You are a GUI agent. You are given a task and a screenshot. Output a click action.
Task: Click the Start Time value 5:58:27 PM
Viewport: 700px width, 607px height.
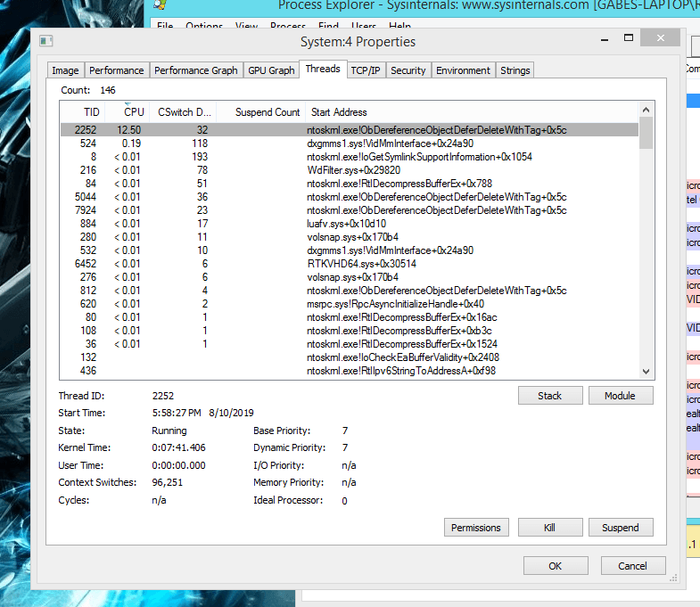click(x=177, y=413)
